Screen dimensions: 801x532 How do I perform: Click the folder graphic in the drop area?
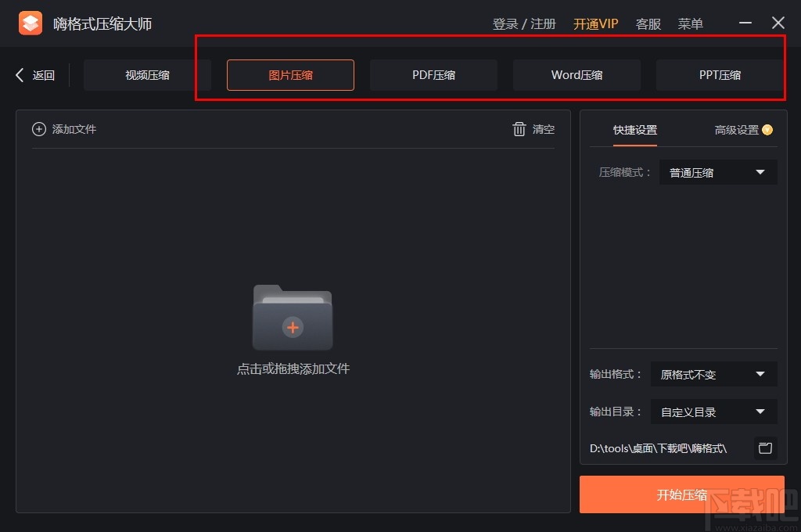293,317
